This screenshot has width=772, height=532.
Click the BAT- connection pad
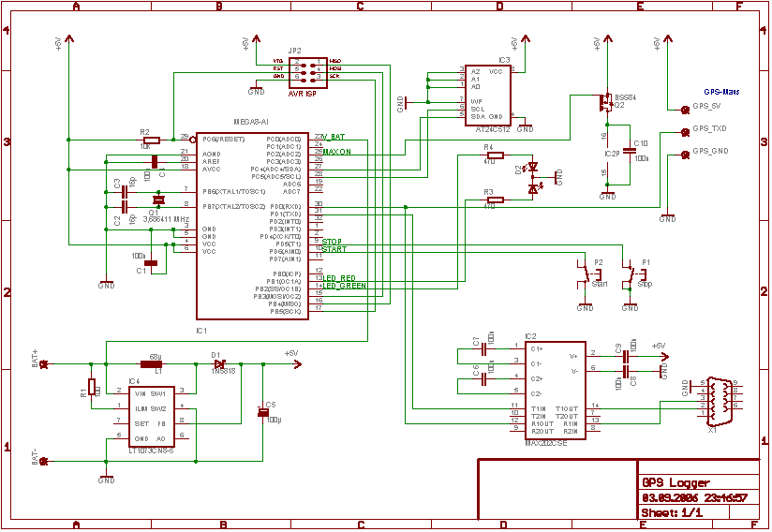44,462
